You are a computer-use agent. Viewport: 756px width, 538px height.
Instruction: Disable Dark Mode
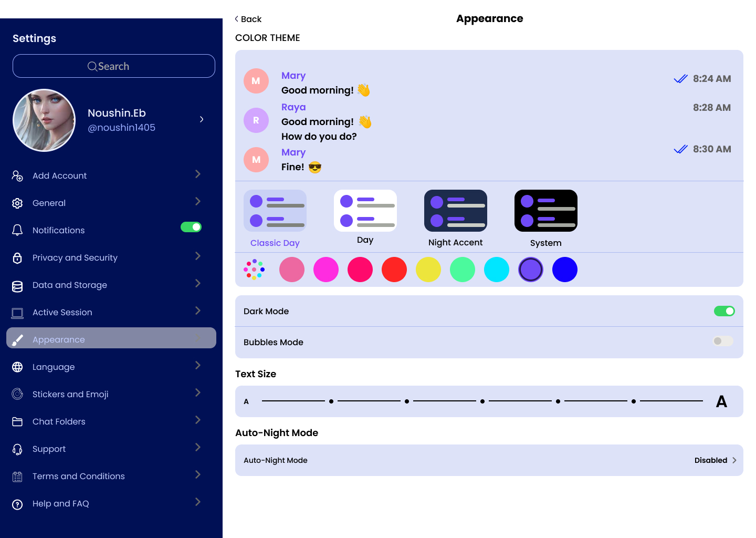click(724, 311)
